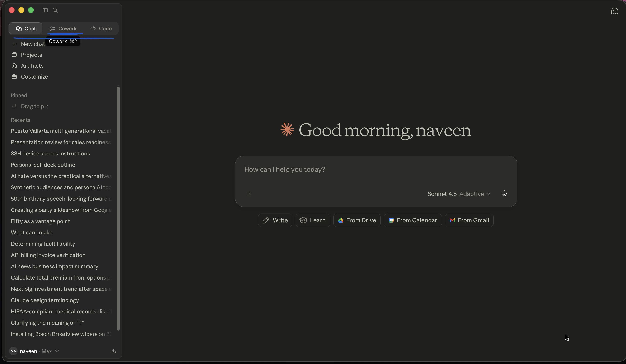Click the orange Claude starburst logo
The width and height of the screenshot is (626, 364).
click(287, 129)
